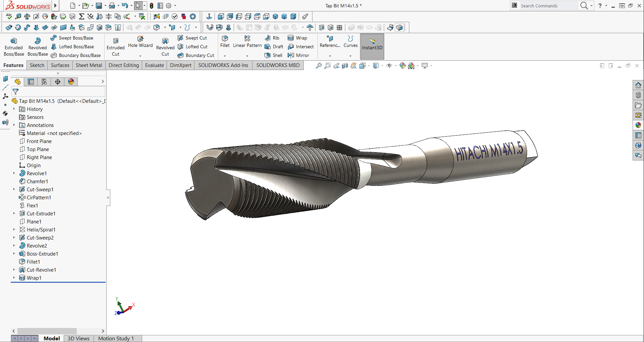Open the Direct Editing tab
Screen dimensions: 644x342
(124, 65)
